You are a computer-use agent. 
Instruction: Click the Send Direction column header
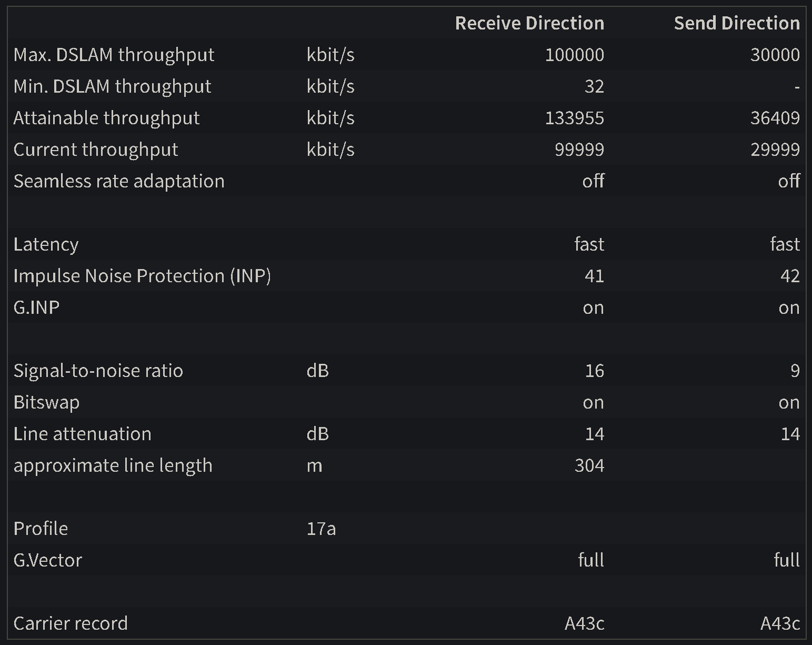pyautogui.click(x=736, y=23)
